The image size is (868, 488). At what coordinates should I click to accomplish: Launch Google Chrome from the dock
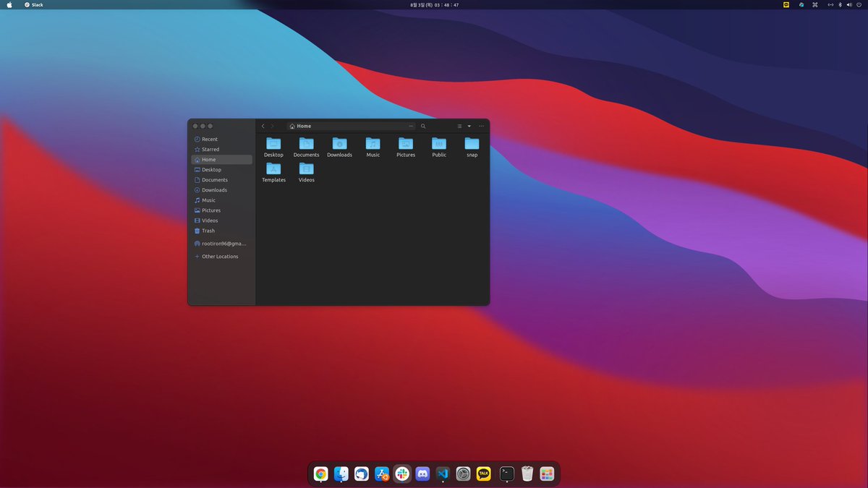pos(321,474)
